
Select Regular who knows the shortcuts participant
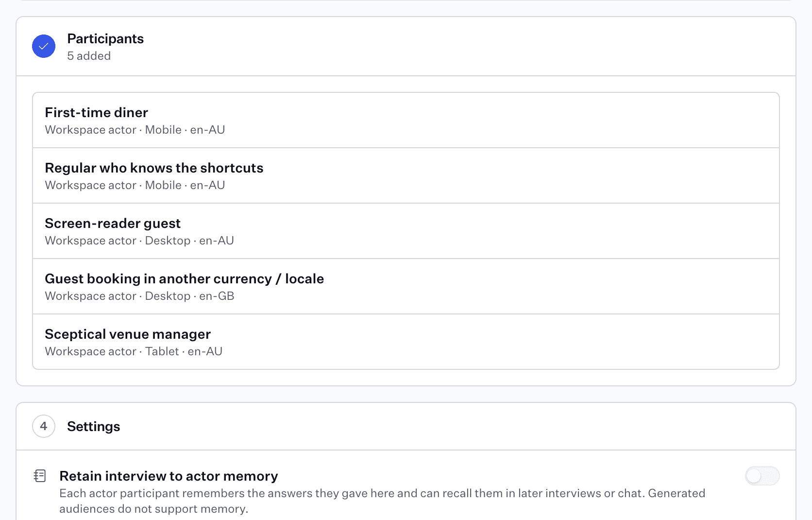pos(406,175)
